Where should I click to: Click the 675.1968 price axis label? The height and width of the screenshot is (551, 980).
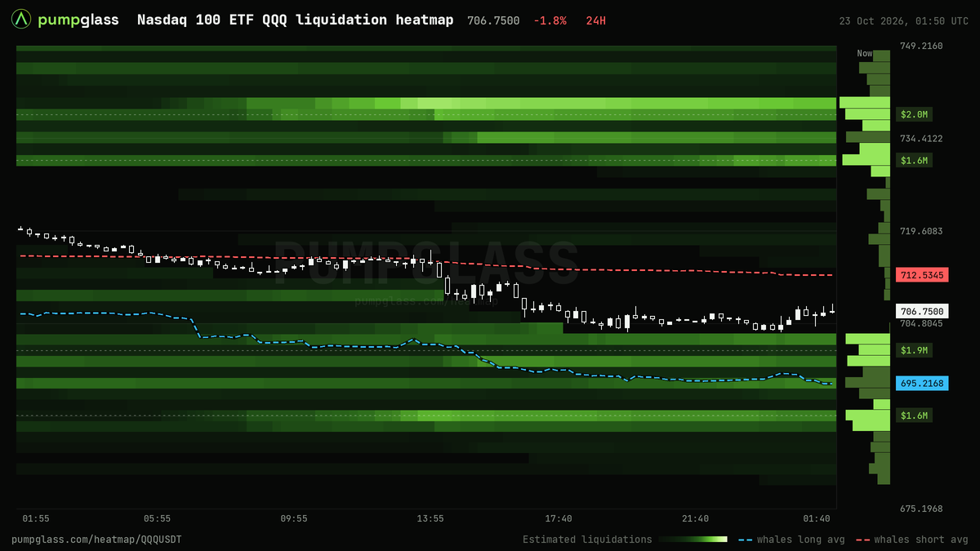coord(921,509)
